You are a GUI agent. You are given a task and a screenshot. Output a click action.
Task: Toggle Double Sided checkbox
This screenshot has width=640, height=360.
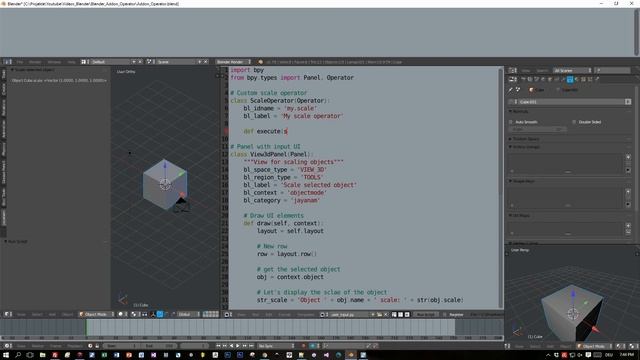(574, 122)
